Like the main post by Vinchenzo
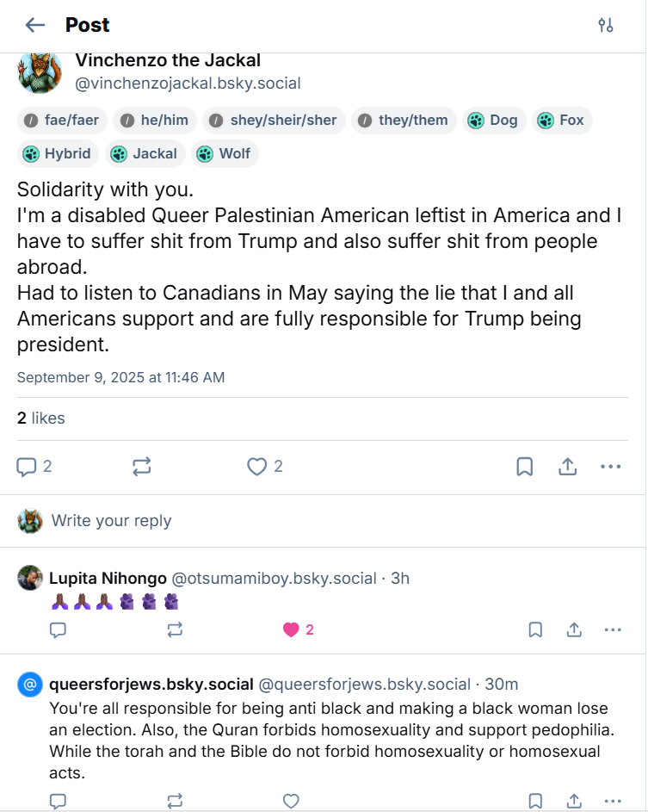This screenshot has width=648, height=812. click(x=257, y=467)
